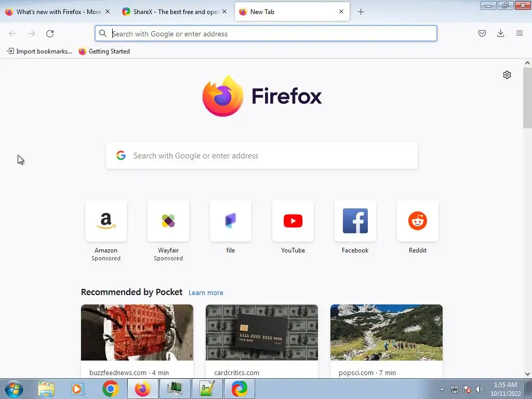532x399 pixels.
Task: Show hidden system tray icons
Action: tap(442, 389)
